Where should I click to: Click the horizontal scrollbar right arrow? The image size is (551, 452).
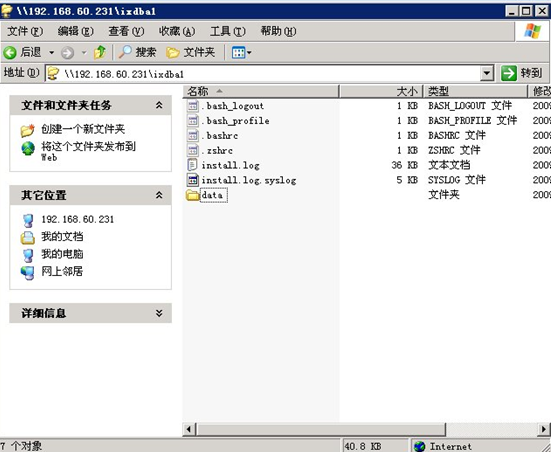544,429
